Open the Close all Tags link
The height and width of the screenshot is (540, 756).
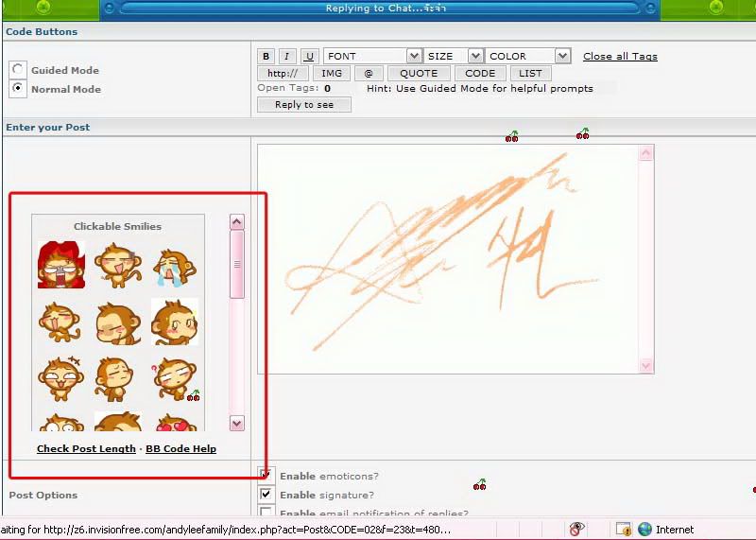click(620, 57)
